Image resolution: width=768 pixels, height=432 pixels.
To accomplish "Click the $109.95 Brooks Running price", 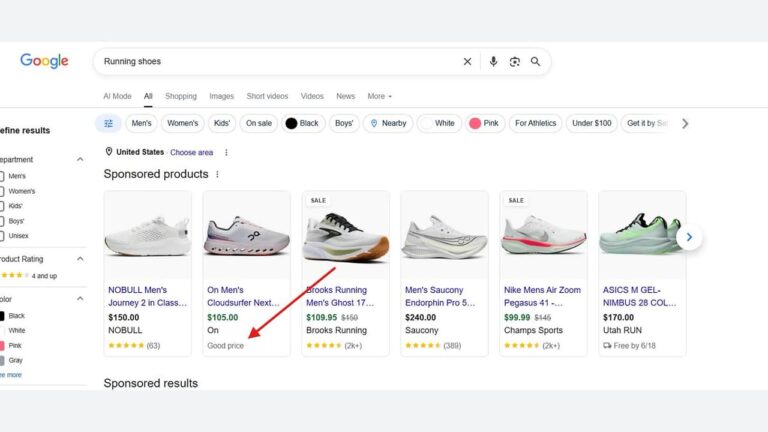I will coord(321,317).
